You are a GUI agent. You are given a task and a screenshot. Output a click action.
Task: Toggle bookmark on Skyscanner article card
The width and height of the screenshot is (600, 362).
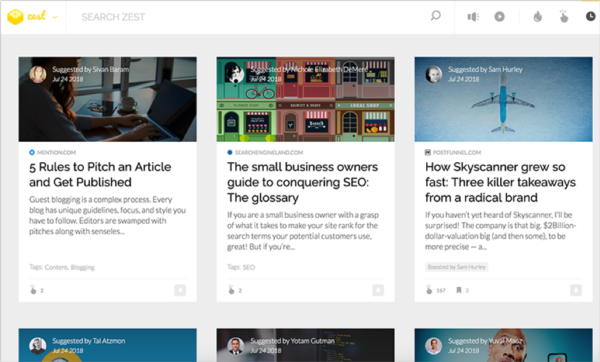576,290
